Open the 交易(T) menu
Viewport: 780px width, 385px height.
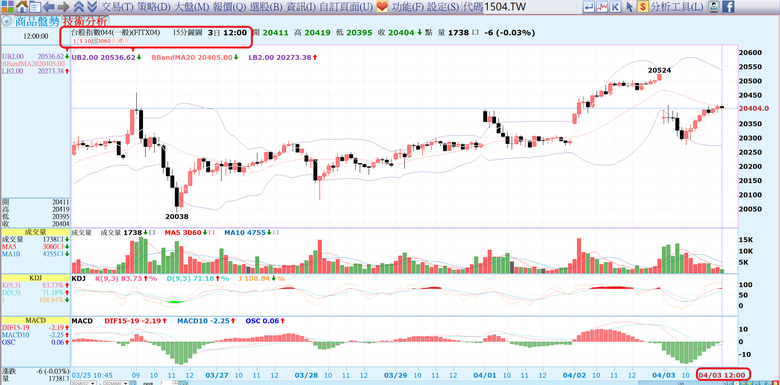click(116, 6)
